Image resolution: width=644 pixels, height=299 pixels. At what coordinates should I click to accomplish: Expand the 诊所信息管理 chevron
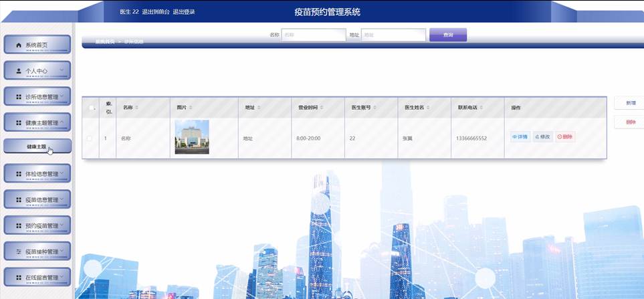tap(62, 96)
